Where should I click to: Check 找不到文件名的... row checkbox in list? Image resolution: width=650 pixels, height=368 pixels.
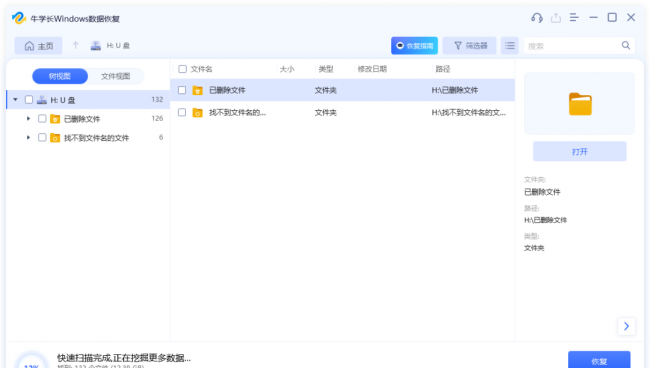click(182, 112)
